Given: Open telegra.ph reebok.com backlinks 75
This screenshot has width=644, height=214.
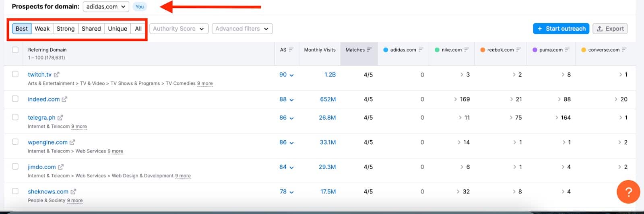Looking at the screenshot, I should pos(515,118).
